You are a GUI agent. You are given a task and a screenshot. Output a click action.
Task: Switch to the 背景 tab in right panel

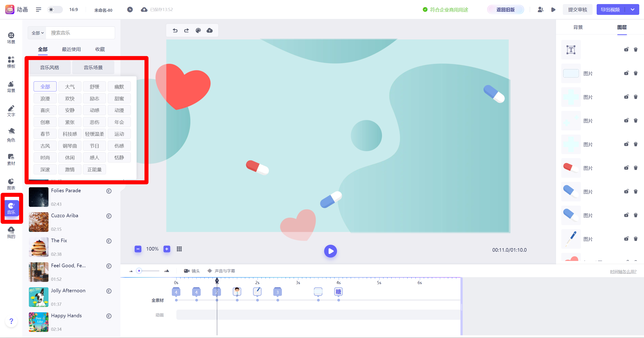click(x=578, y=27)
